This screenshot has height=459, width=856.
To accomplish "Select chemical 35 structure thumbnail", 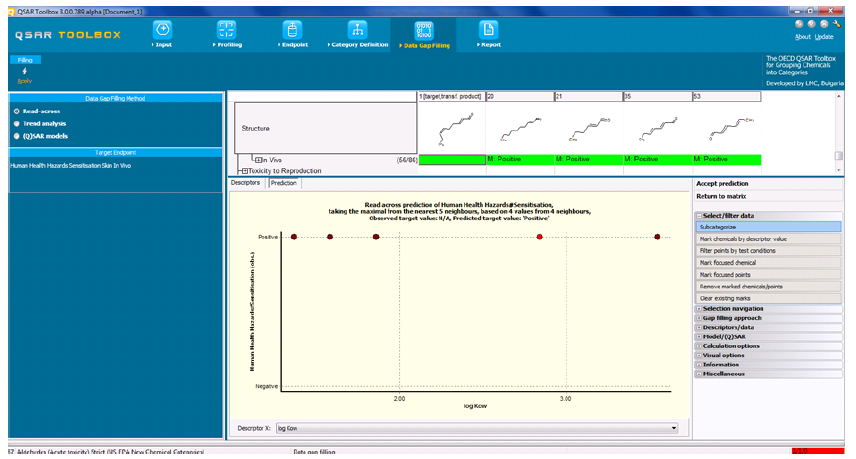I will coord(658,129).
